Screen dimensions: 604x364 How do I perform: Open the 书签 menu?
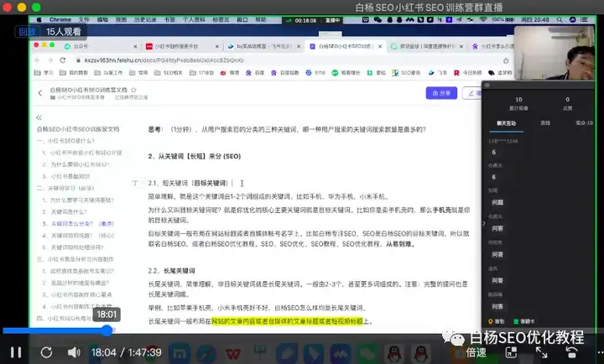[x=169, y=19]
